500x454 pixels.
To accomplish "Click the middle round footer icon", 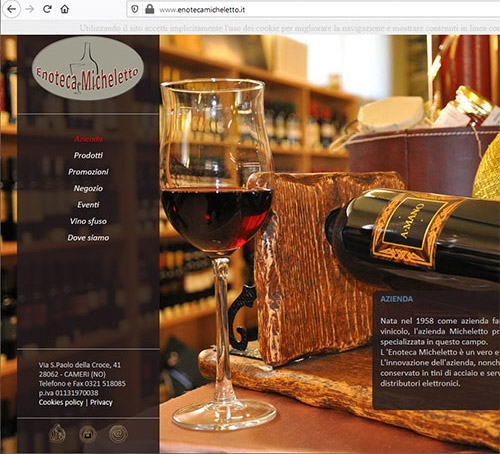I will tap(88, 434).
